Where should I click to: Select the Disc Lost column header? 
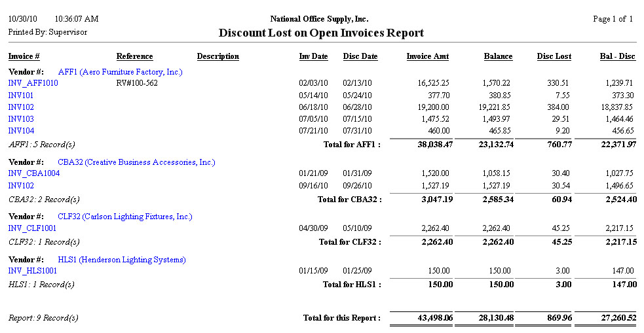(x=554, y=56)
